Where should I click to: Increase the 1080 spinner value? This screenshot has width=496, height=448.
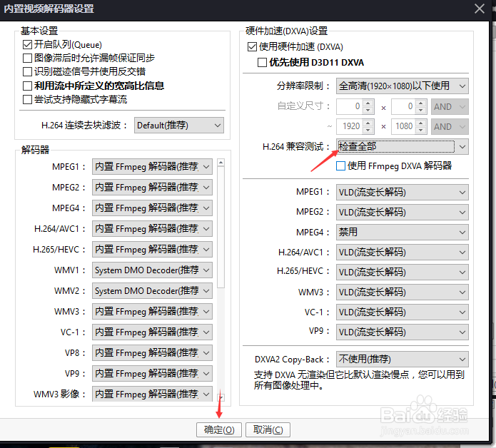coord(421,123)
